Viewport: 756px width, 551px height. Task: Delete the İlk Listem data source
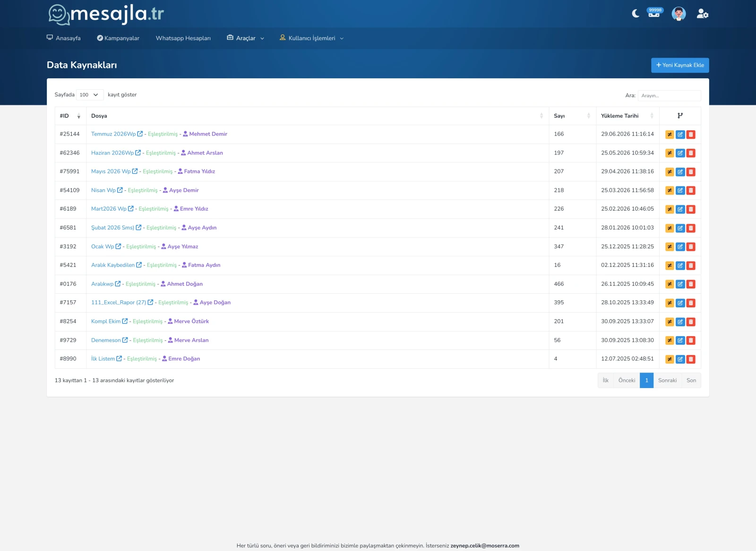point(691,359)
